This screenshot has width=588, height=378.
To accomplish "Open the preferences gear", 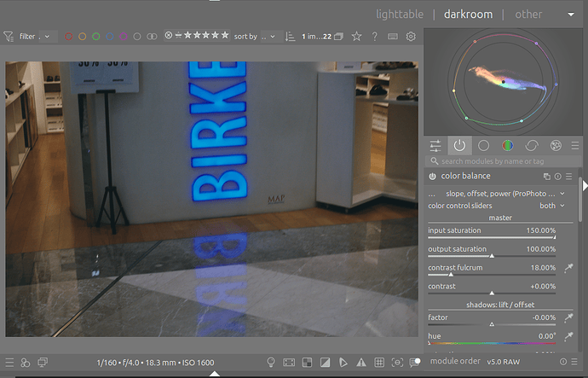I will [x=411, y=37].
